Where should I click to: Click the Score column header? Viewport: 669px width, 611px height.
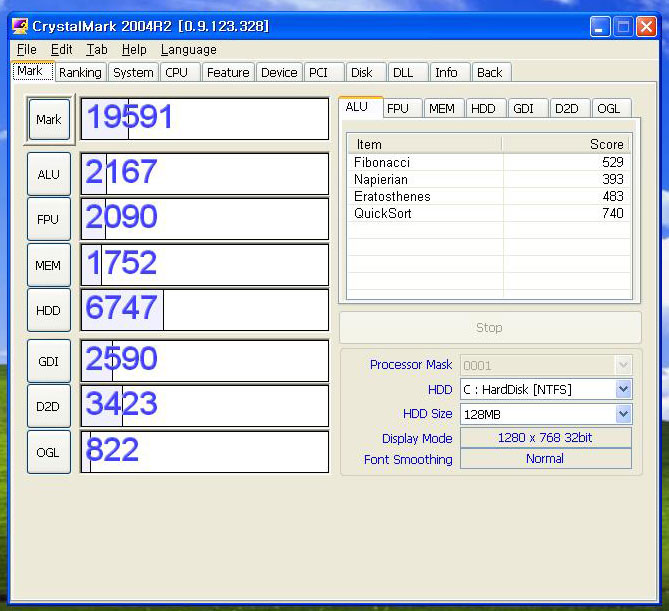(x=566, y=144)
